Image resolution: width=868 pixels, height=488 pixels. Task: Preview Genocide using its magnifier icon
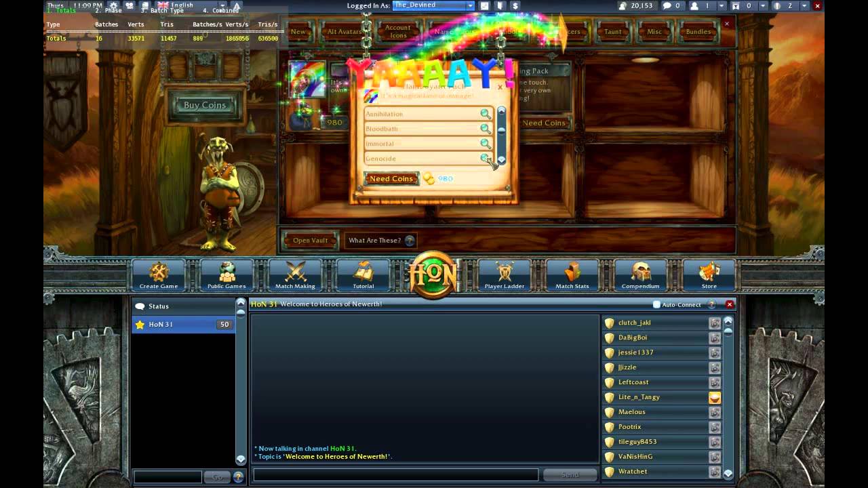[485, 159]
